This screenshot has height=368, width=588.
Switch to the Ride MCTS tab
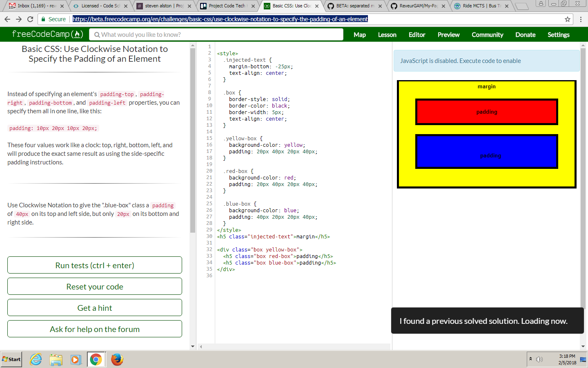(x=481, y=6)
